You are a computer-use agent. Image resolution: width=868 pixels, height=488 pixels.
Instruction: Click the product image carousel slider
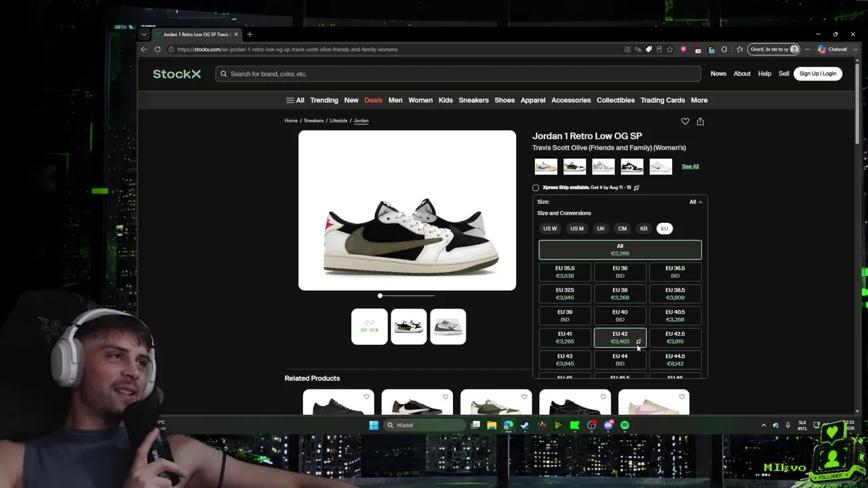(x=407, y=296)
